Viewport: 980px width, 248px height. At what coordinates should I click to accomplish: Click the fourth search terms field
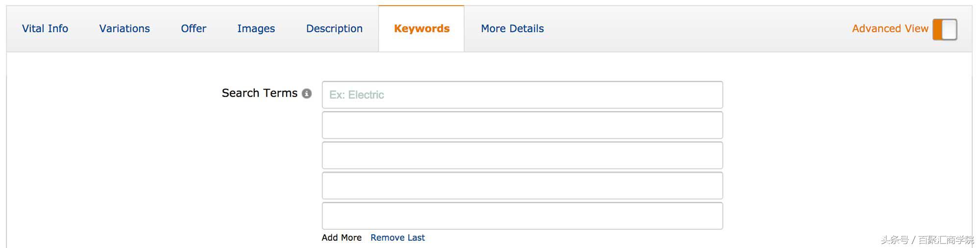(522, 186)
